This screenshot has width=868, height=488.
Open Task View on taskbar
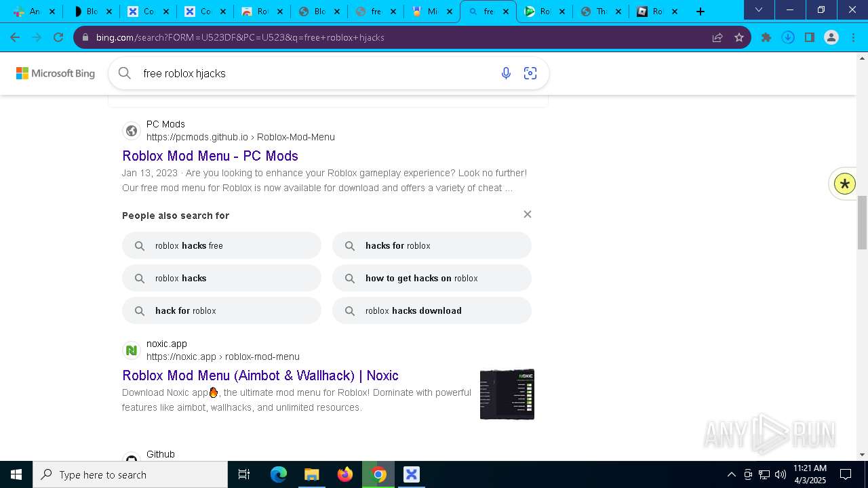244,474
